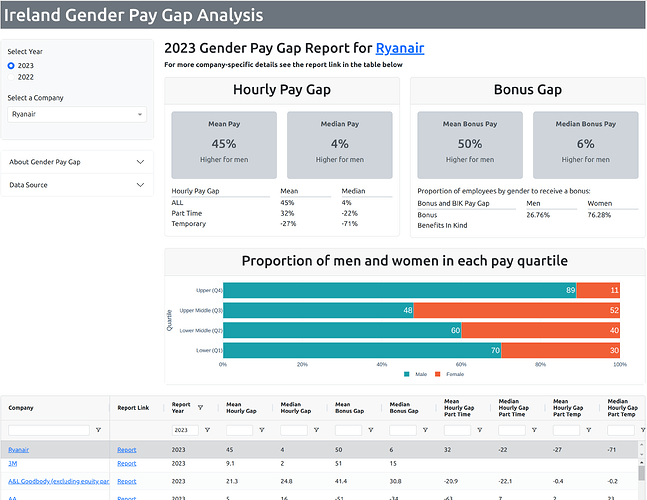Click the Mean Pay 45% card
This screenshot has width=647, height=500.
(x=224, y=145)
